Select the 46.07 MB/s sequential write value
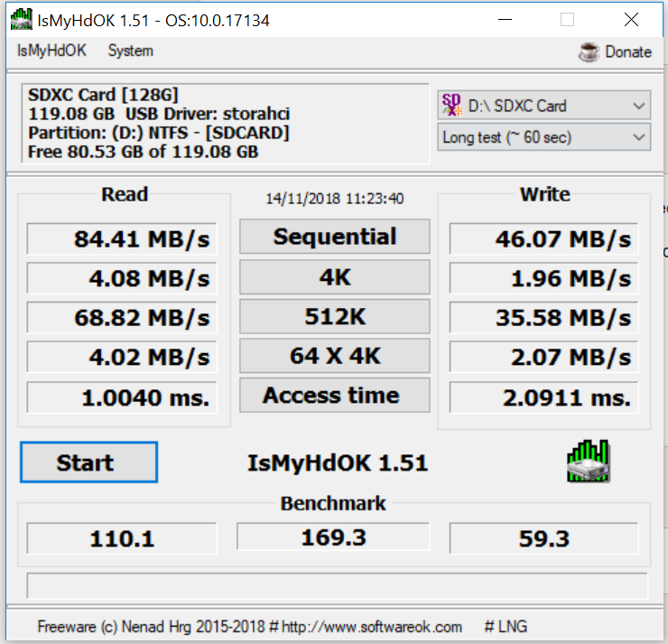The width and height of the screenshot is (668, 644). coord(544,238)
